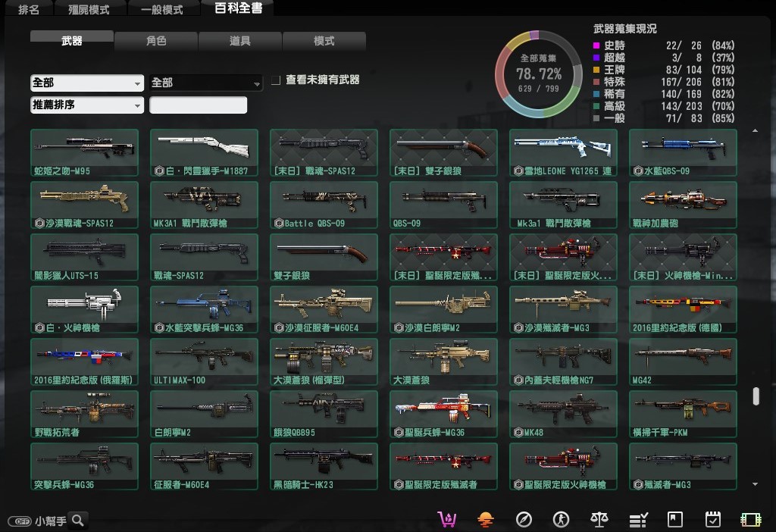Click the weapon search text field

click(198, 105)
